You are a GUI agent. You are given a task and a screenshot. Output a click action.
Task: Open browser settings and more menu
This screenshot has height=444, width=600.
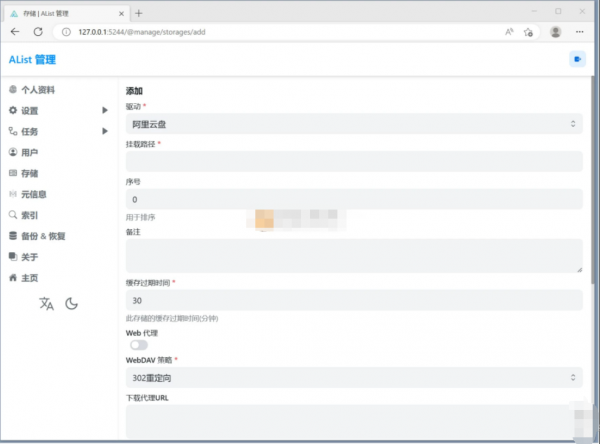pos(580,32)
